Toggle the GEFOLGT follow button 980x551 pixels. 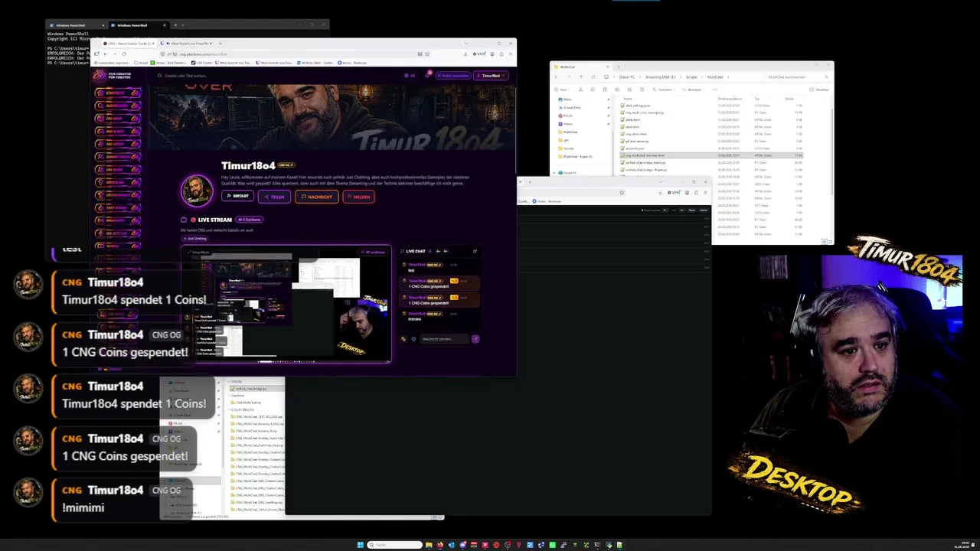237,197
